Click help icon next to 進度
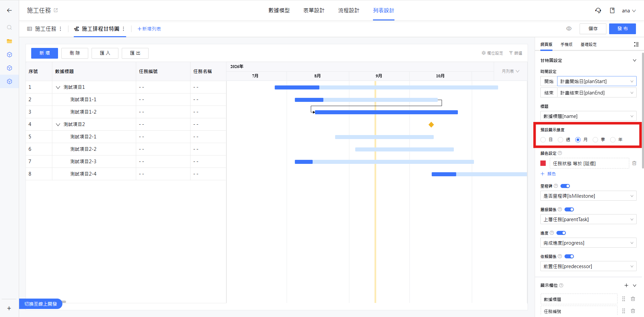Viewport: 644px width, 317px height. [x=552, y=233]
